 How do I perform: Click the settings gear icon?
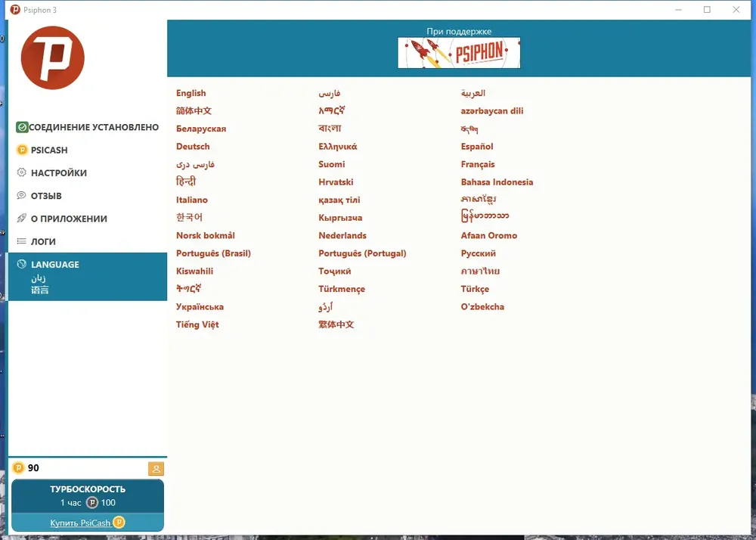tap(22, 172)
